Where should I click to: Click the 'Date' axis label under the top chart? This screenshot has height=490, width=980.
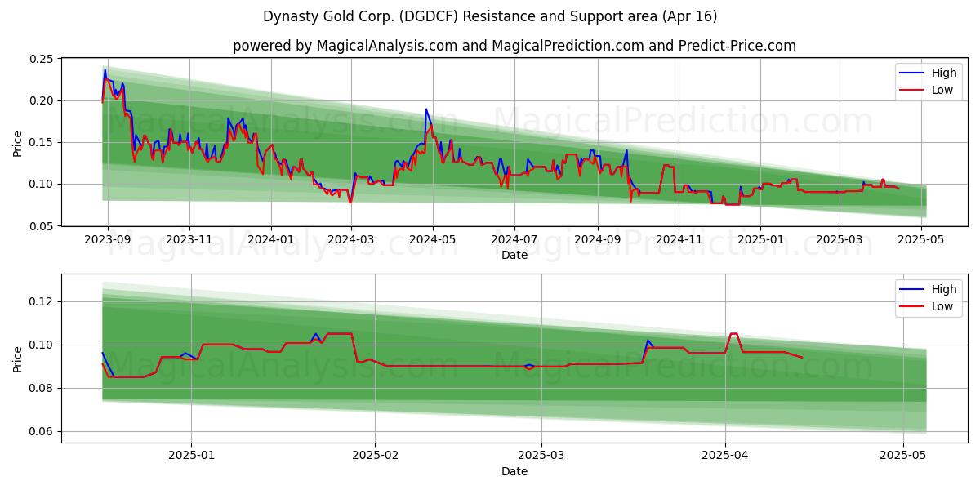tap(514, 256)
